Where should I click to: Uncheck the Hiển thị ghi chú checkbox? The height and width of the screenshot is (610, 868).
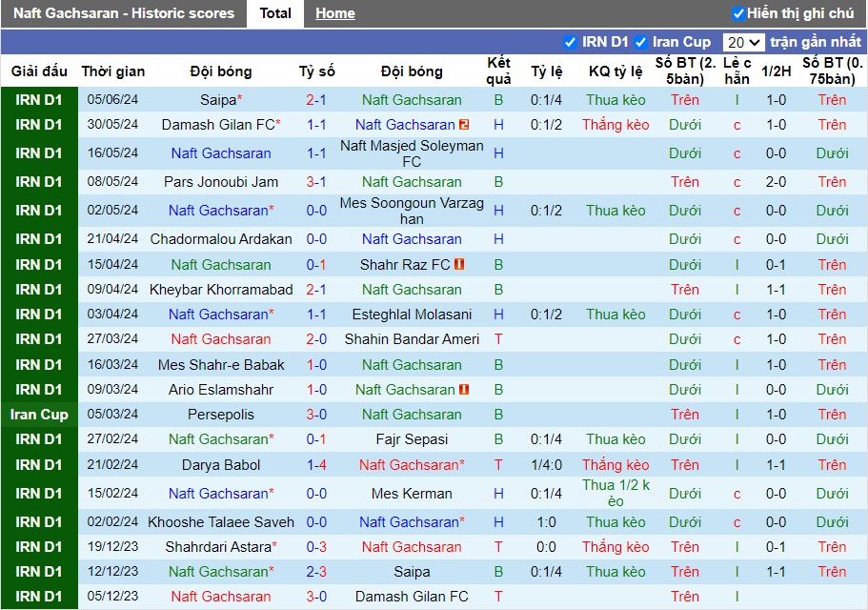[737, 13]
